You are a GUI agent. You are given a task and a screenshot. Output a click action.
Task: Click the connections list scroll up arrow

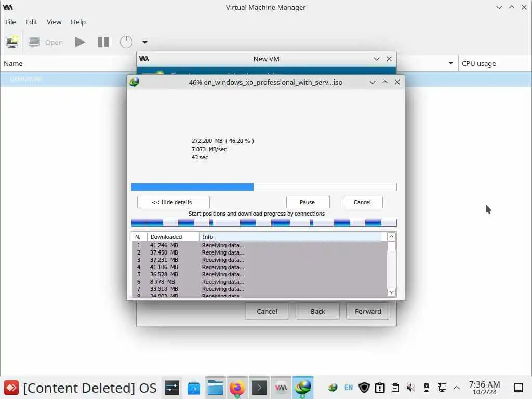coord(391,237)
